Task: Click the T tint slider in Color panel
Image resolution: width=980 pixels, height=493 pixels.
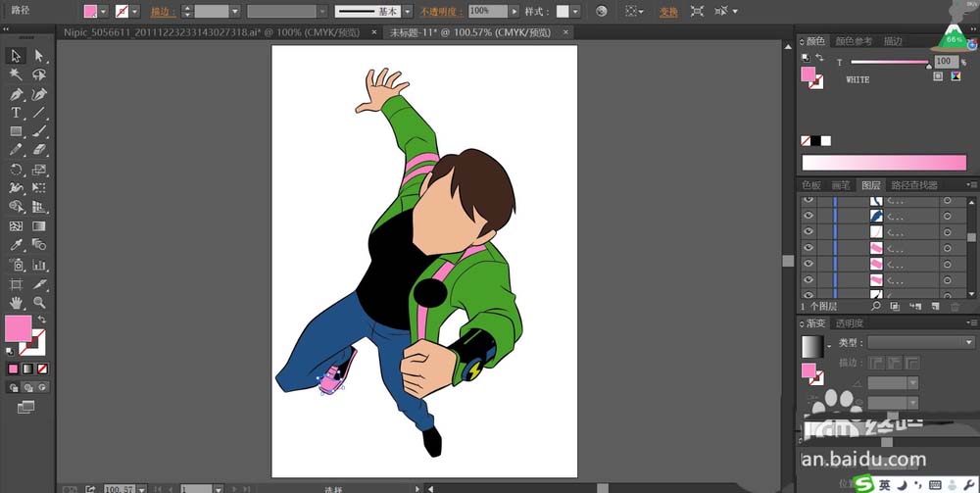Action: point(890,62)
